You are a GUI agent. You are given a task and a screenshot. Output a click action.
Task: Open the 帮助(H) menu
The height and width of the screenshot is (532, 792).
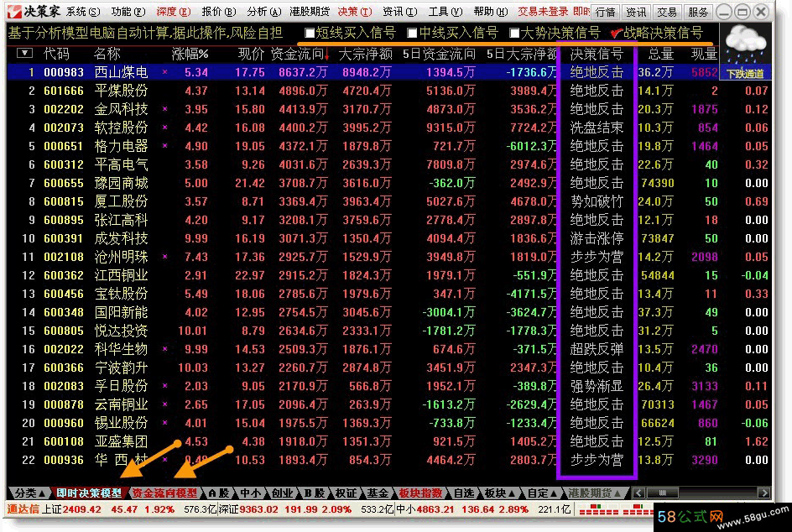coord(491,11)
